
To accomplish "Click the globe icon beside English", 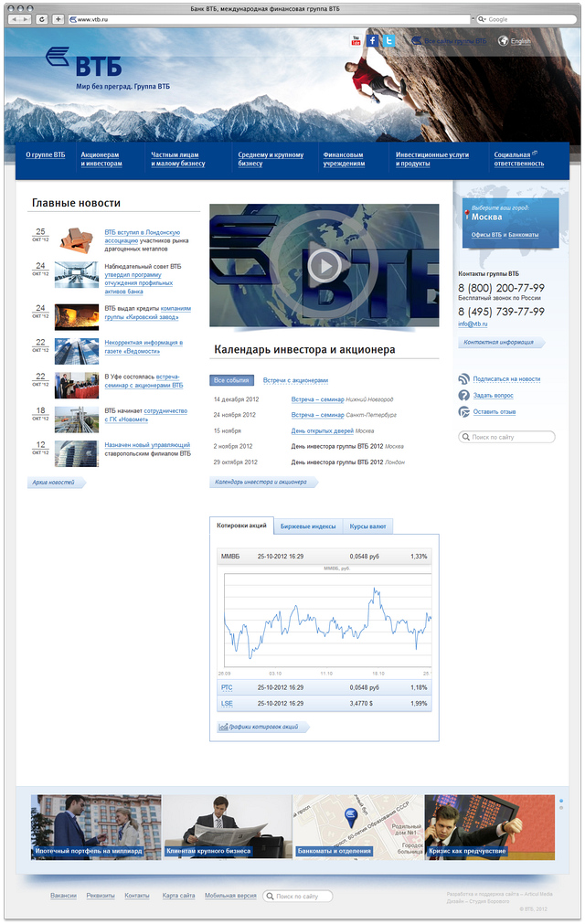I will (x=503, y=41).
